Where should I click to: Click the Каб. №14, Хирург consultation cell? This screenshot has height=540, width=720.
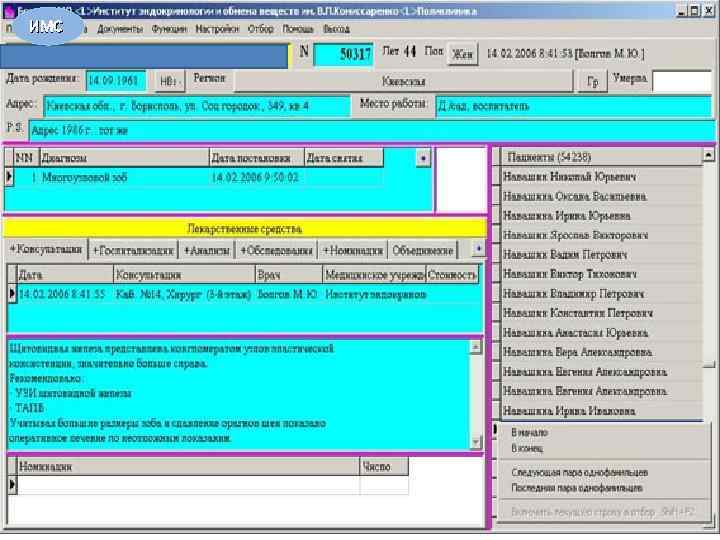pyautogui.click(x=183, y=294)
